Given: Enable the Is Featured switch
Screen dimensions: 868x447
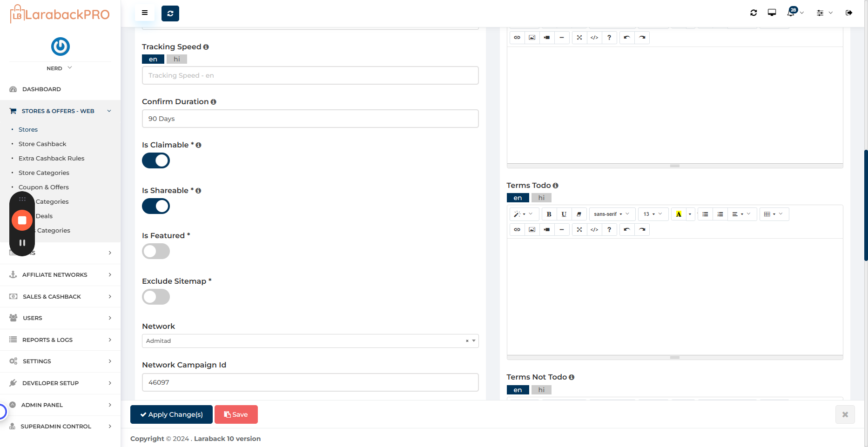Looking at the screenshot, I should (x=156, y=251).
